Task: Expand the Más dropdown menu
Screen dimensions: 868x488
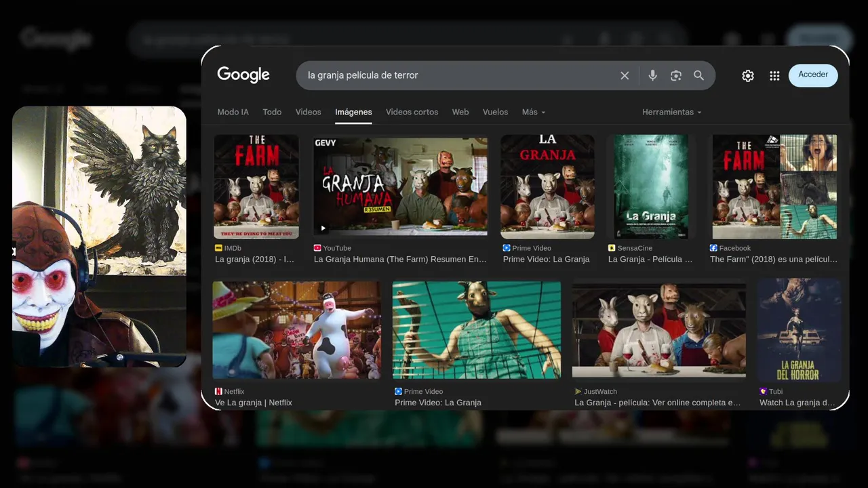Action: click(534, 112)
